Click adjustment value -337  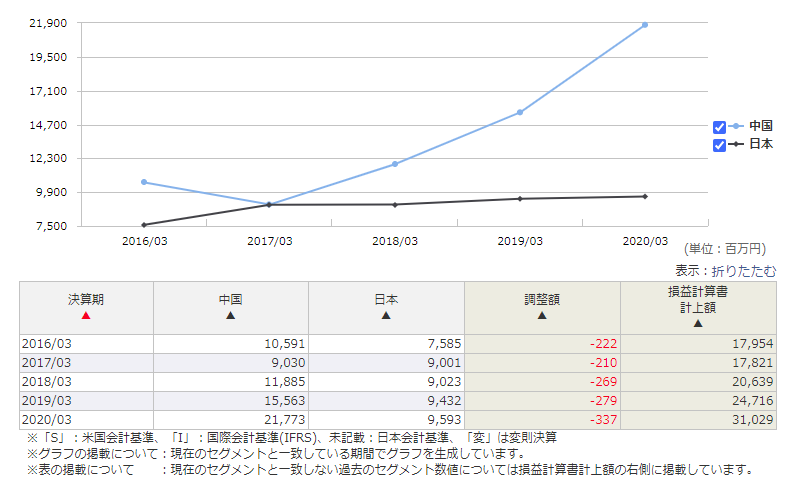[604, 419]
